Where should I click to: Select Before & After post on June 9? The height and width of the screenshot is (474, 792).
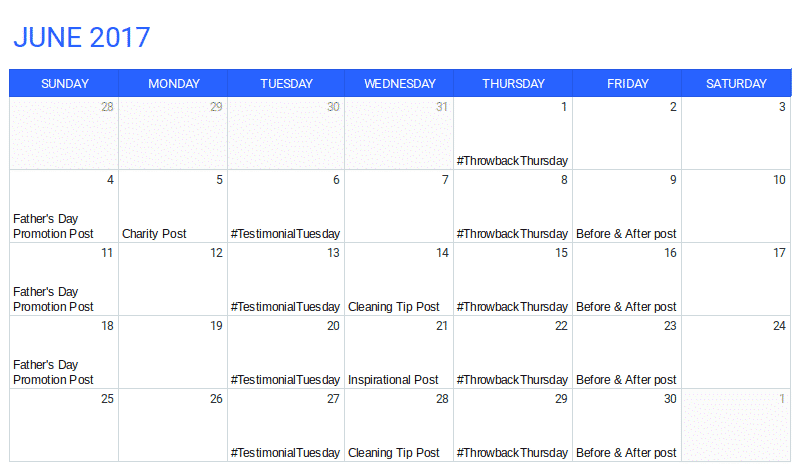626,233
